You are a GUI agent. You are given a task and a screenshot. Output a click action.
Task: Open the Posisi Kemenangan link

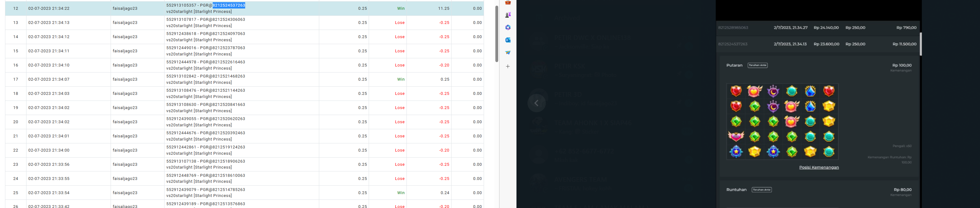tap(819, 167)
